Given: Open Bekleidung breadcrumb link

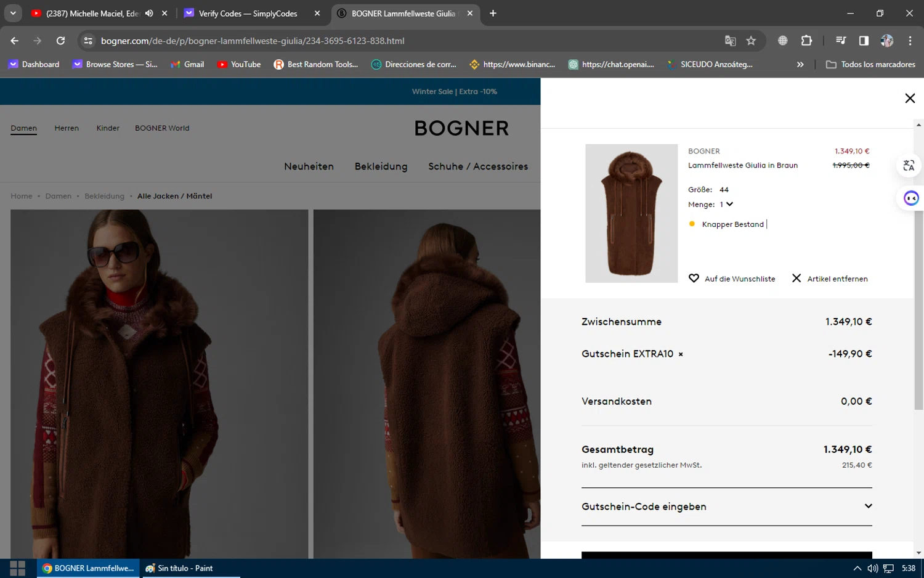Looking at the screenshot, I should 104,196.
